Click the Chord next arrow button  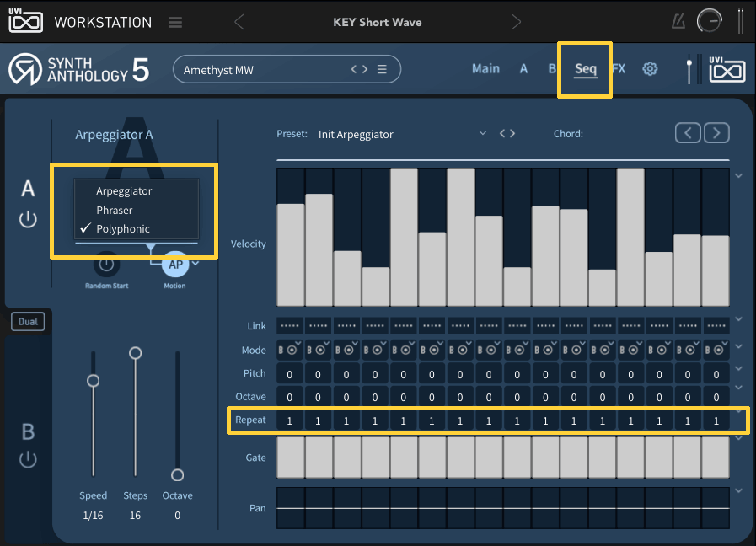pyautogui.click(x=716, y=133)
